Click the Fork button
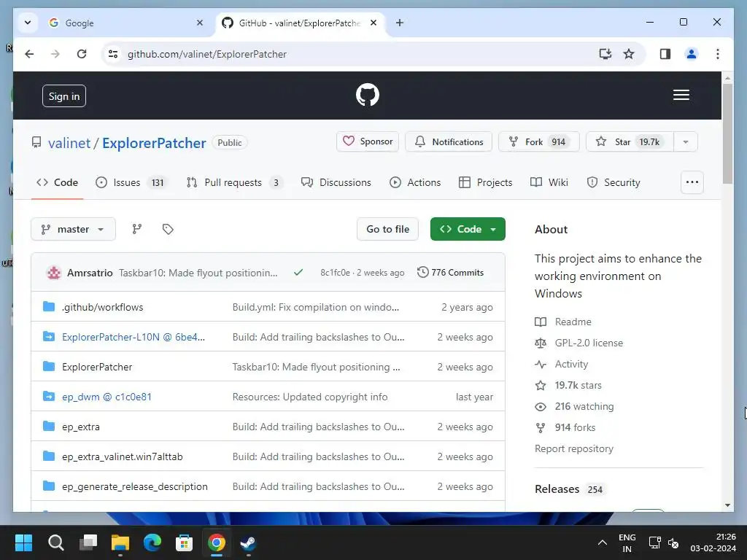The width and height of the screenshot is (747, 560). [539, 142]
